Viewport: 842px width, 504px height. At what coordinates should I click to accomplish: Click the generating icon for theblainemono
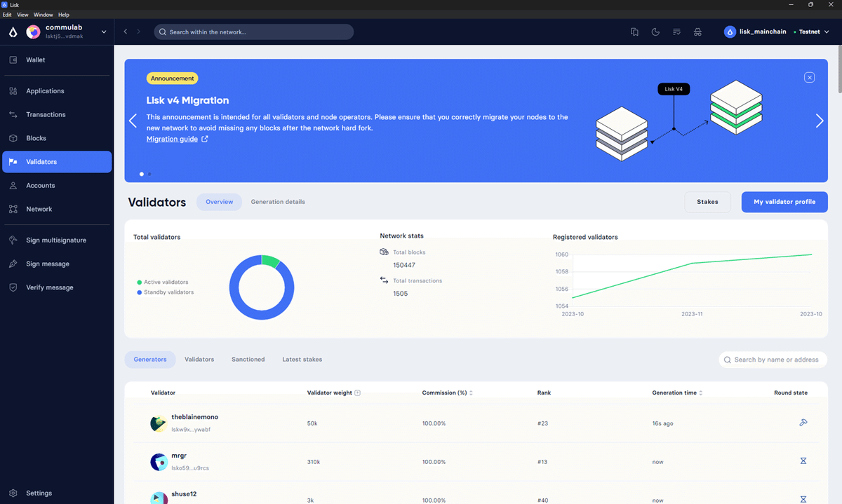click(803, 423)
